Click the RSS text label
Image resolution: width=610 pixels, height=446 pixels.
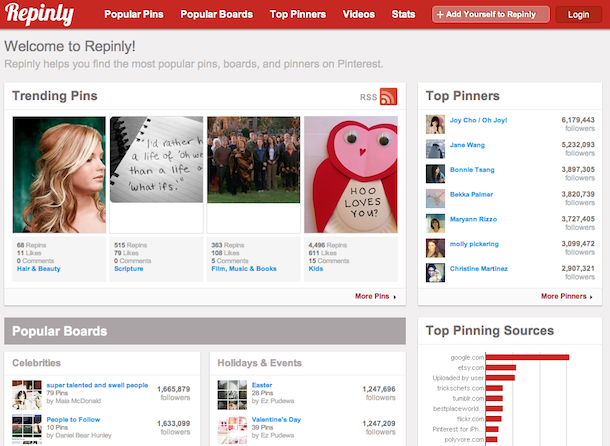pyautogui.click(x=368, y=97)
